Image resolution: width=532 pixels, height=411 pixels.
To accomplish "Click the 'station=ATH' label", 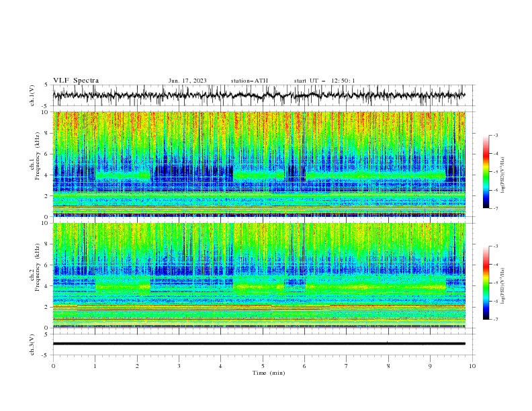I will pos(249,81).
